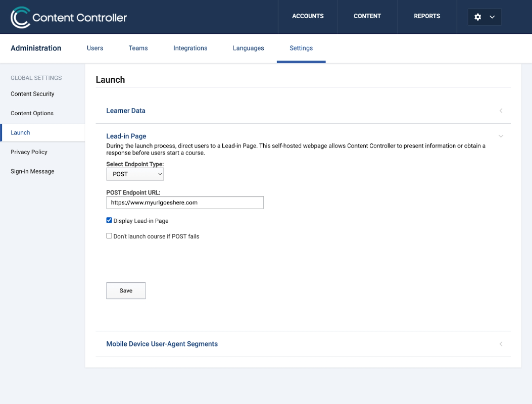Image resolution: width=532 pixels, height=404 pixels.
Task: Click the Learner Data heading
Action: (126, 111)
